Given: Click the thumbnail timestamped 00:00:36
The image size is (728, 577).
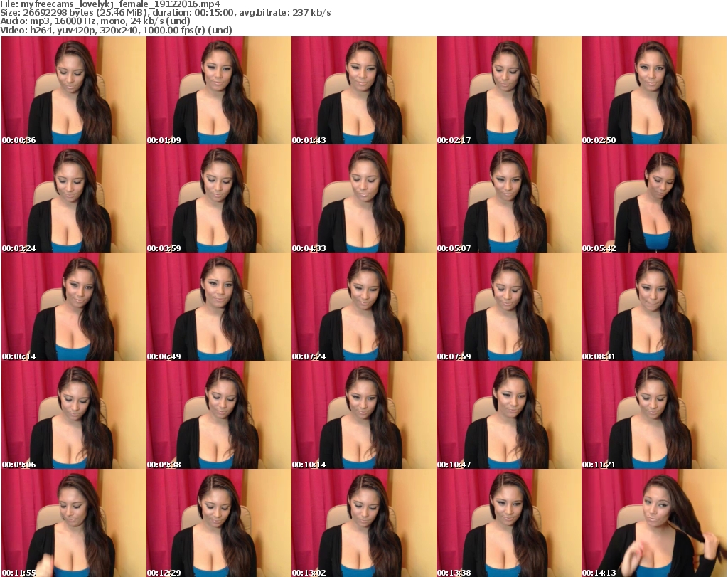Looking at the screenshot, I should pyautogui.click(x=73, y=91).
